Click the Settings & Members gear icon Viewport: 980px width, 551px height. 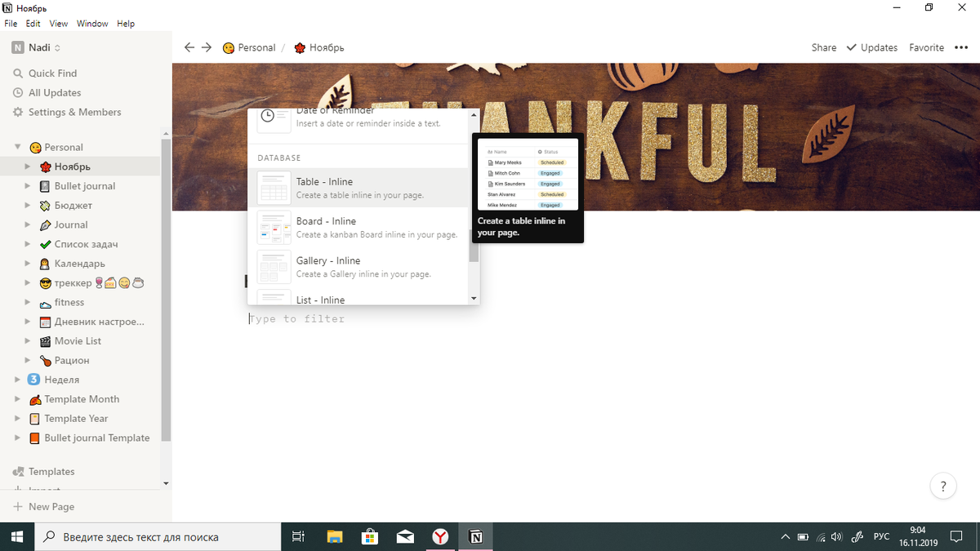click(x=18, y=113)
